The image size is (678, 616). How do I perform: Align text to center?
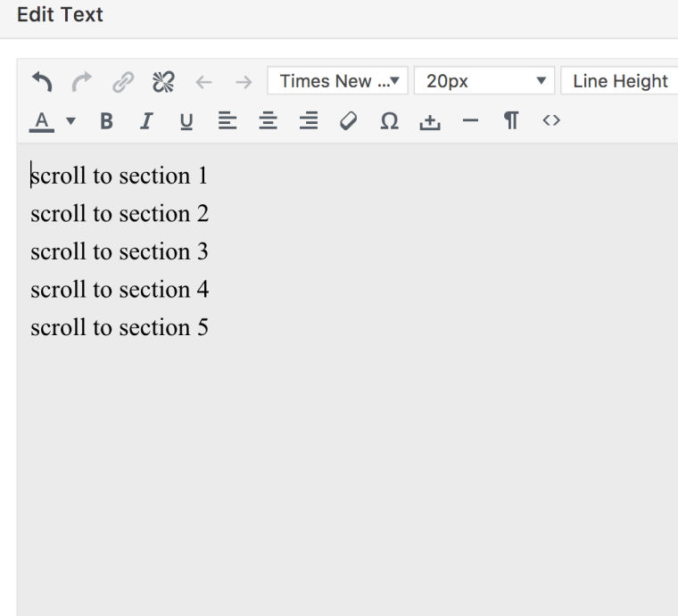[264, 121]
